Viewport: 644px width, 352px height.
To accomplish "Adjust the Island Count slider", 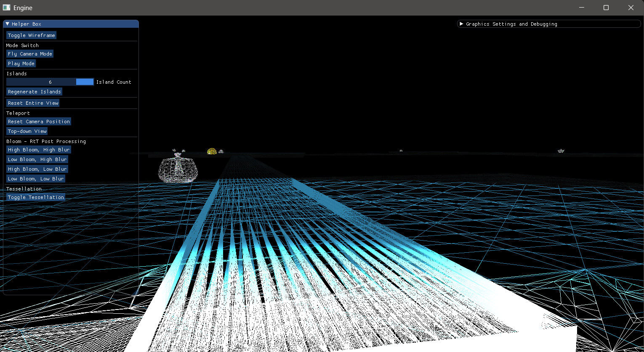I will [50, 82].
